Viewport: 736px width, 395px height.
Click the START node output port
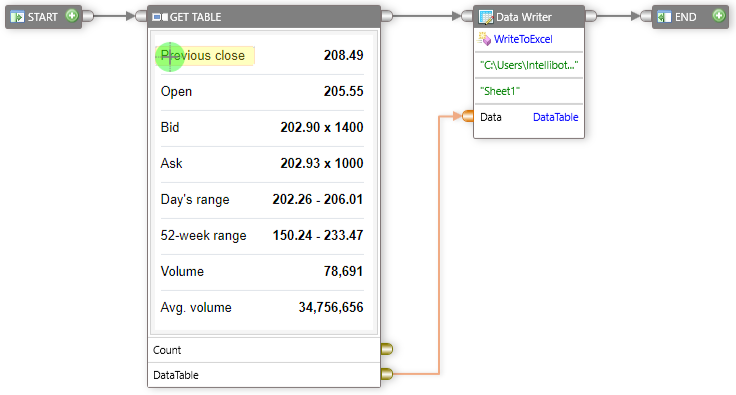tap(88, 16)
